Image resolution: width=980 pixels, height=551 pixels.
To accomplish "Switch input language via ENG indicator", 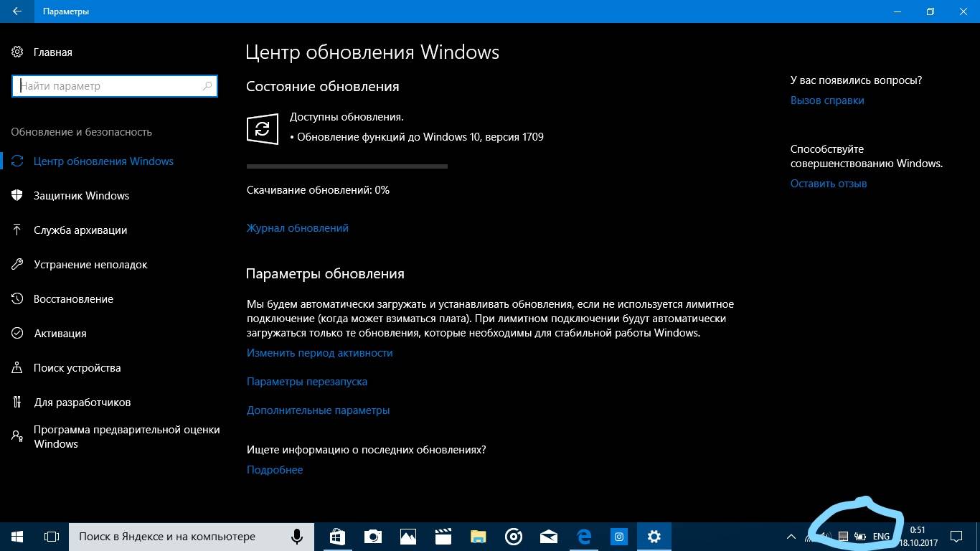I will point(881,537).
